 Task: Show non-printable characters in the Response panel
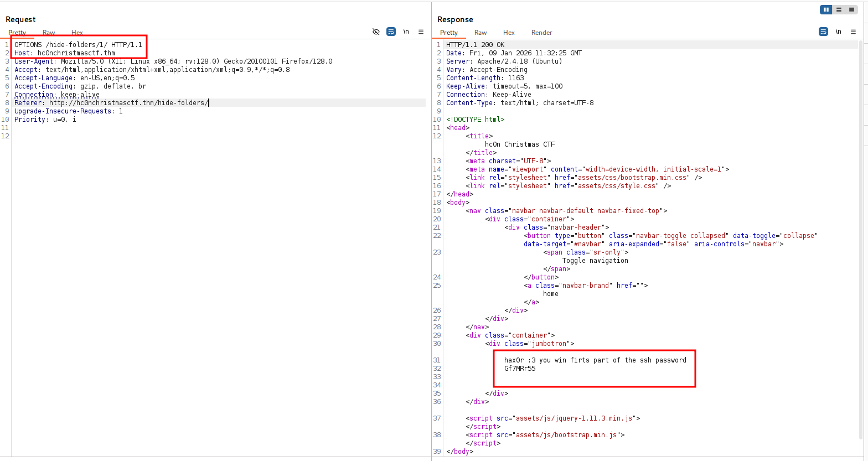(838, 32)
